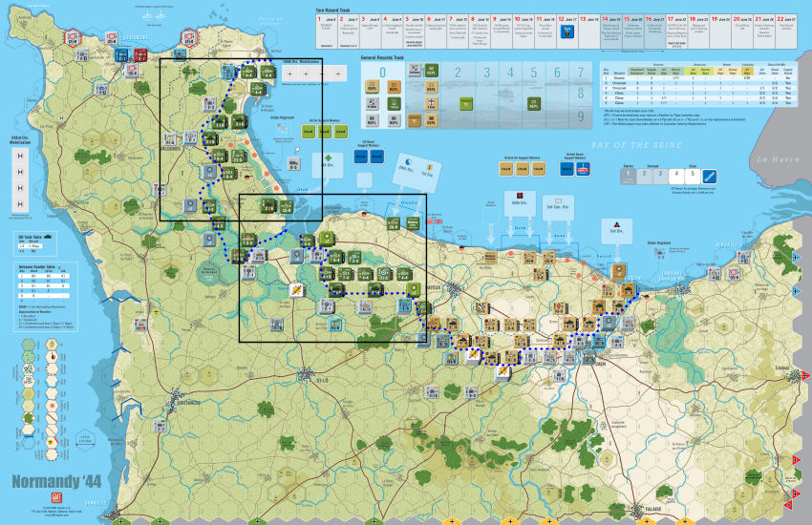Click the Bay of the Seine label
812x525 pixels.
(x=636, y=145)
